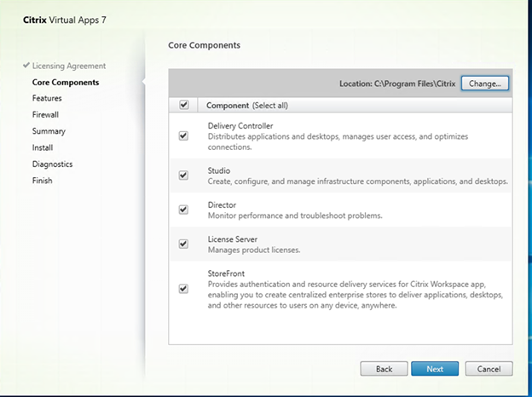Uncheck the License Server checkbox
This screenshot has width=532, height=397.
tap(183, 244)
